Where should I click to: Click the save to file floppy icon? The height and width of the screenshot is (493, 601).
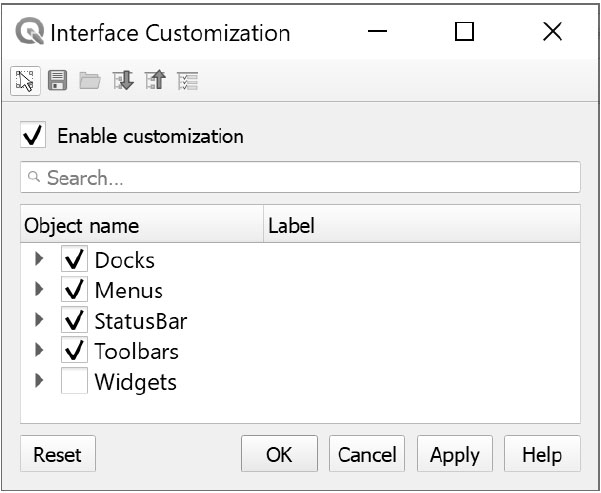pyautogui.click(x=57, y=81)
